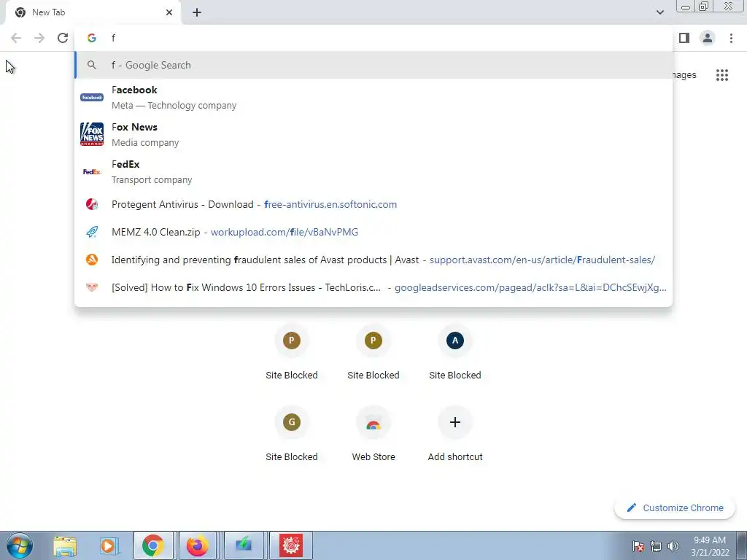Open a new tab with plus button
The width and height of the screenshot is (747, 560).
pyautogui.click(x=197, y=12)
